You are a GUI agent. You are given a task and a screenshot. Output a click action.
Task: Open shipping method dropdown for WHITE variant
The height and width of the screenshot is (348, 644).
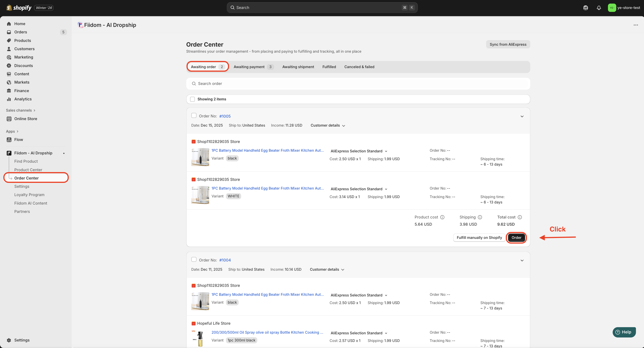tap(359, 189)
